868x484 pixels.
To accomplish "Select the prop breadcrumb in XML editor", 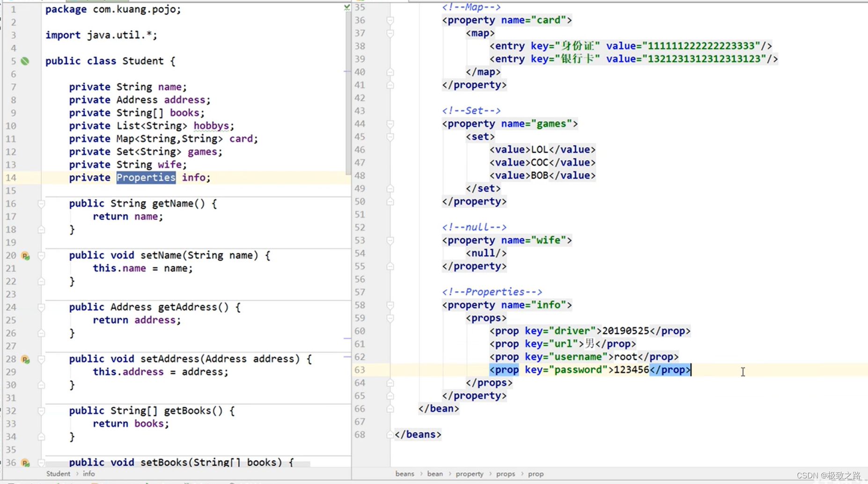I will click(536, 474).
